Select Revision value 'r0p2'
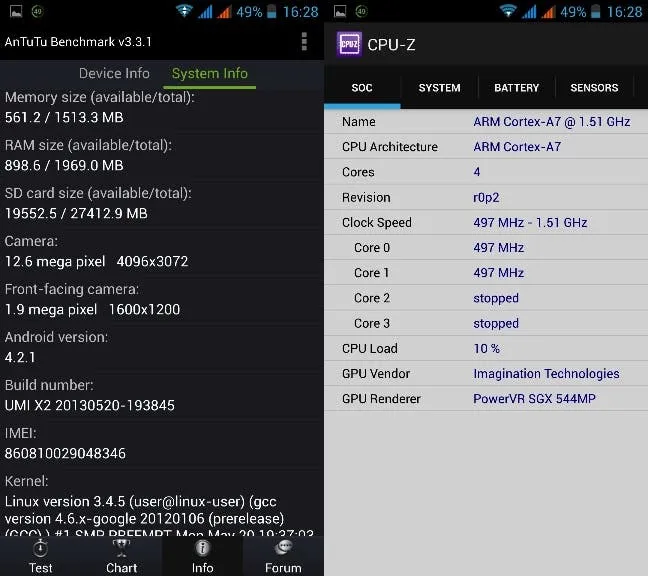The height and width of the screenshot is (576, 650). 486,197
